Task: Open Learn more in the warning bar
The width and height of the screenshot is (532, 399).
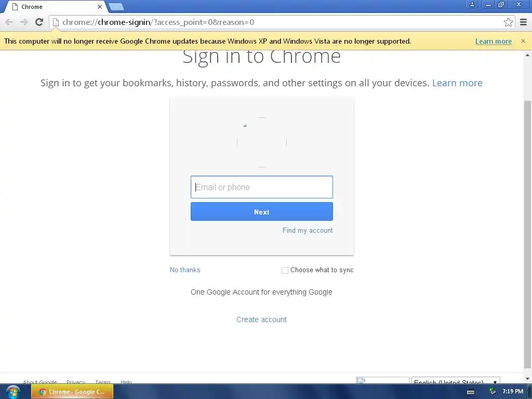Action: click(494, 41)
